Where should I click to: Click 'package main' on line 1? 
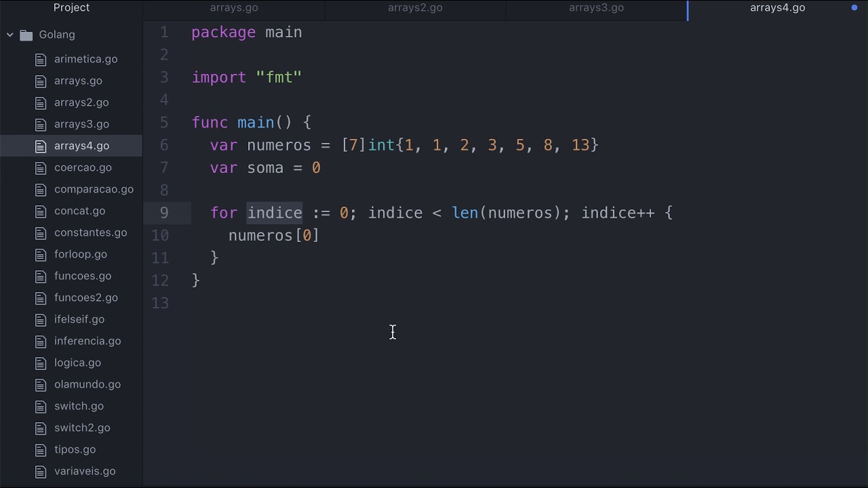pos(247,33)
